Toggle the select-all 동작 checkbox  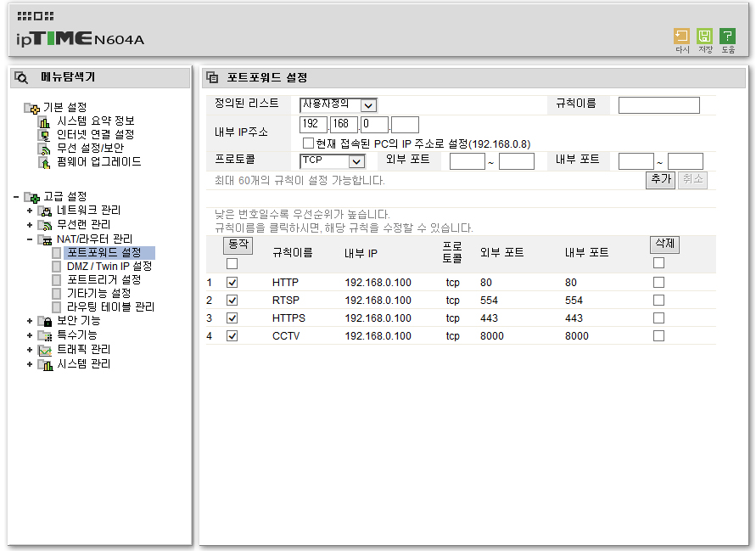232,263
